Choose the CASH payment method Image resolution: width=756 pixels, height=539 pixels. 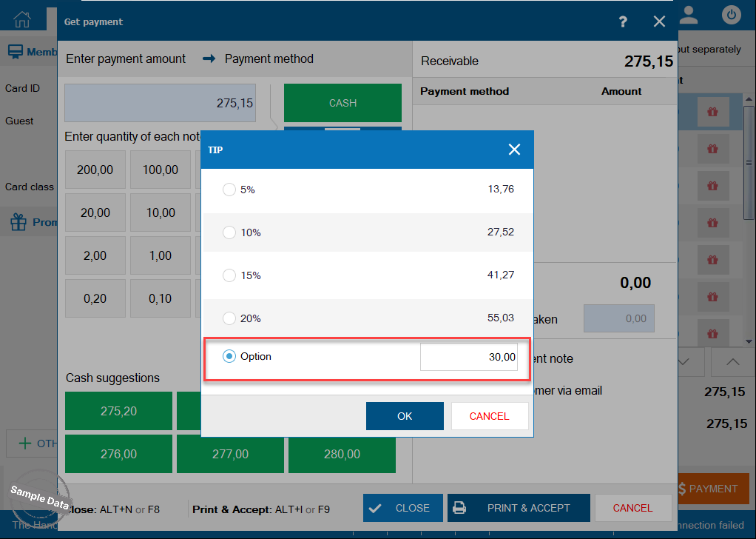click(x=342, y=103)
